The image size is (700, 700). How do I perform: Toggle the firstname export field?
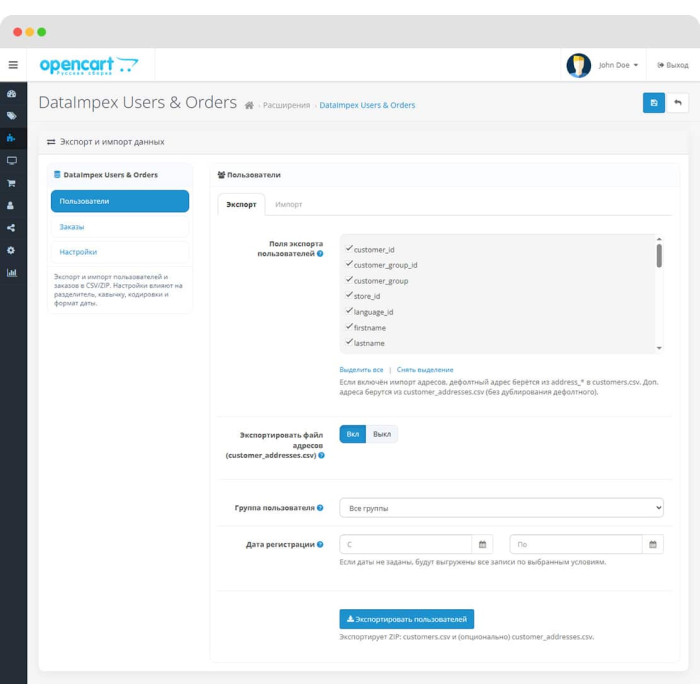coord(366,327)
